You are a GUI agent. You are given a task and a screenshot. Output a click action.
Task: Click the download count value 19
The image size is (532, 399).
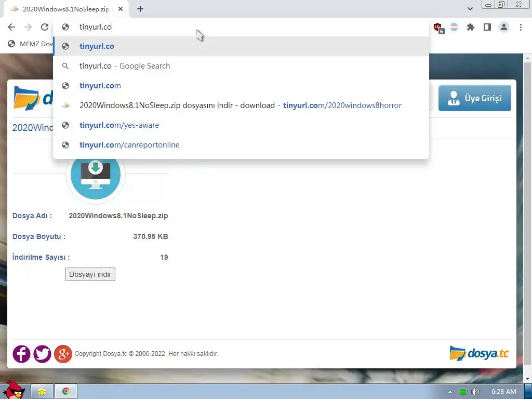[x=164, y=257]
